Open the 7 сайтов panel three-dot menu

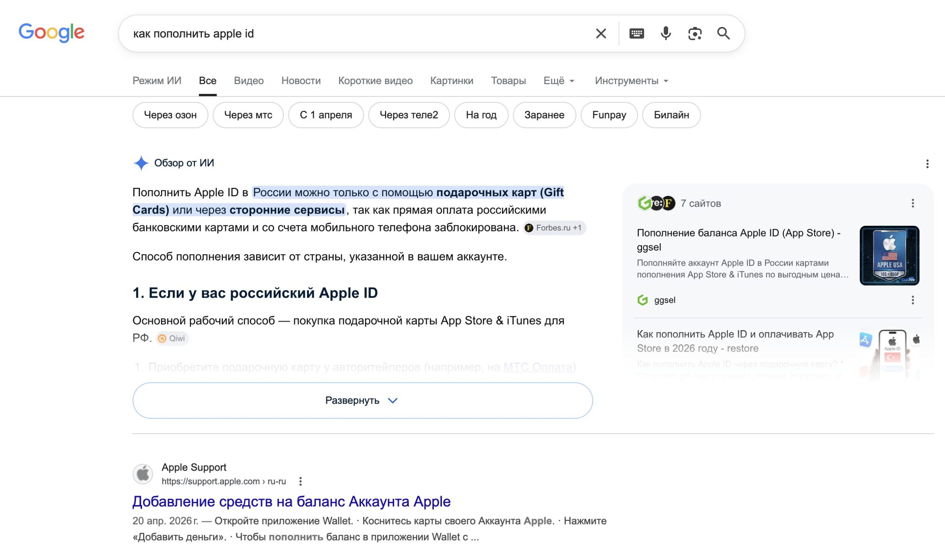pos(913,203)
